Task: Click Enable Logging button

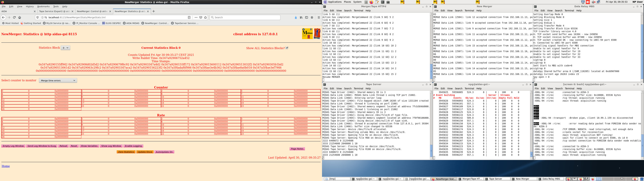Action: (133, 146)
